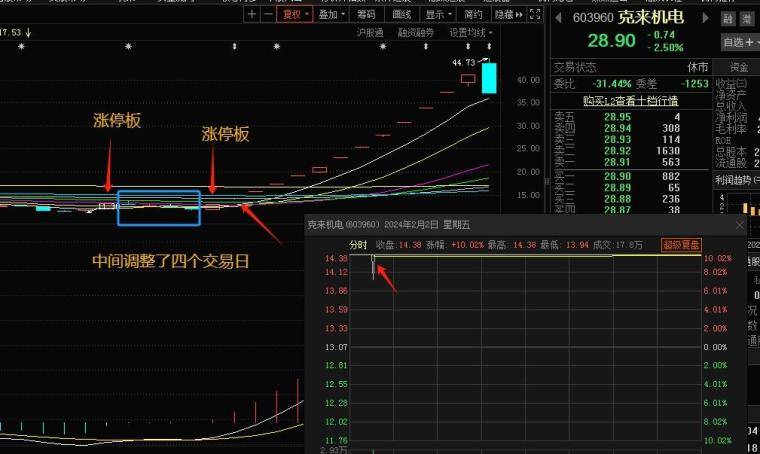This screenshot has height=454, width=760.
Task: Select the 分时 tab in popup
Action: (x=358, y=245)
